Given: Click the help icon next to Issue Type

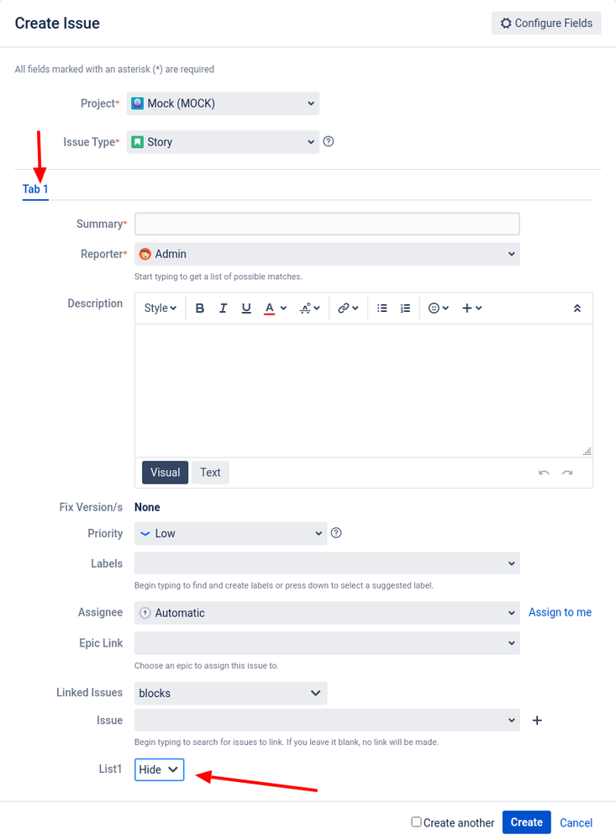Looking at the screenshot, I should coord(329,141).
